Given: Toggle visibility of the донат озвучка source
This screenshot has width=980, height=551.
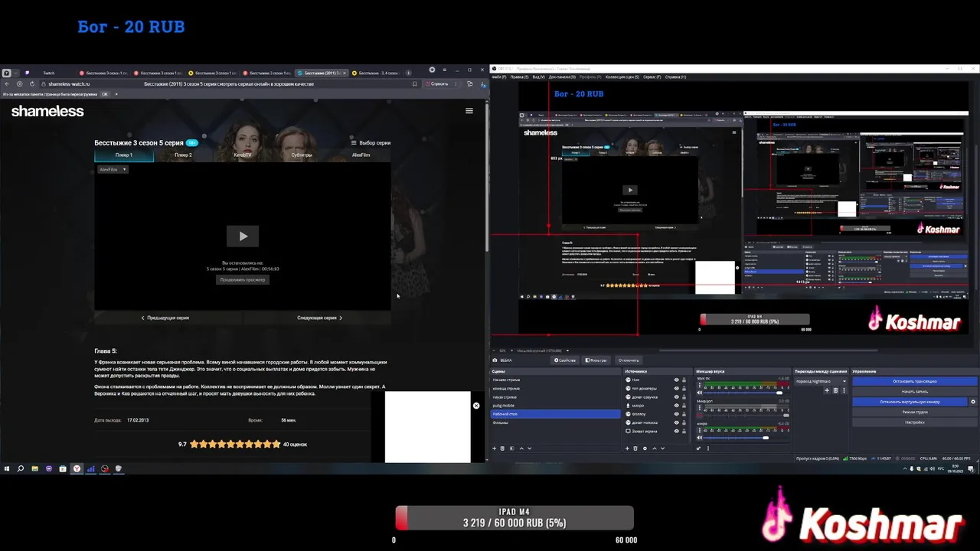Looking at the screenshot, I should coord(676,396).
